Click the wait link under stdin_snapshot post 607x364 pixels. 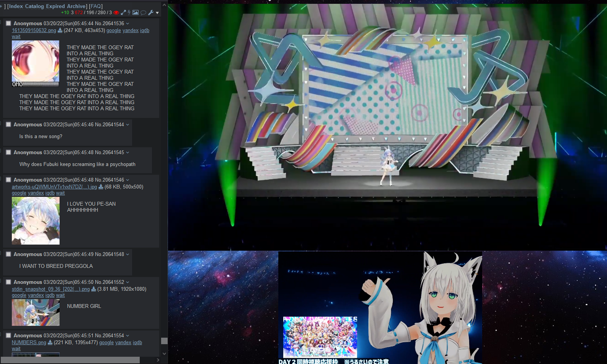coord(60,295)
